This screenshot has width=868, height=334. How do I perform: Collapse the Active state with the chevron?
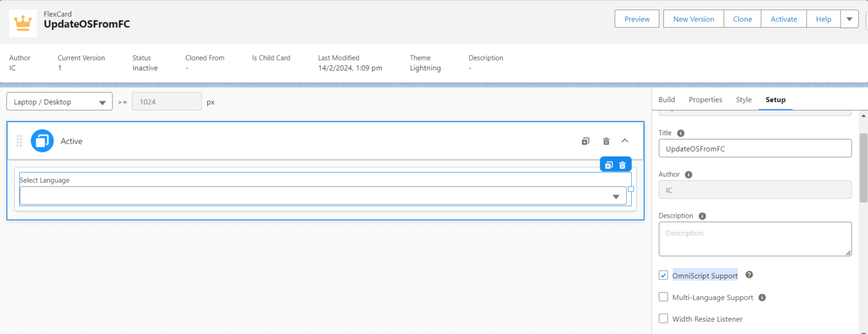pos(625,141)
